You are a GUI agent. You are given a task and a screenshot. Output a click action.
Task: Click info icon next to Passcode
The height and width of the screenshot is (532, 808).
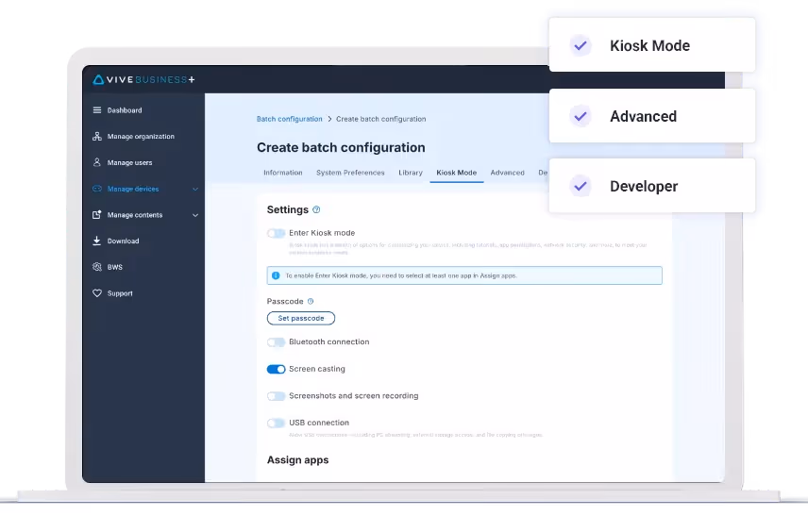pos(311,301)
